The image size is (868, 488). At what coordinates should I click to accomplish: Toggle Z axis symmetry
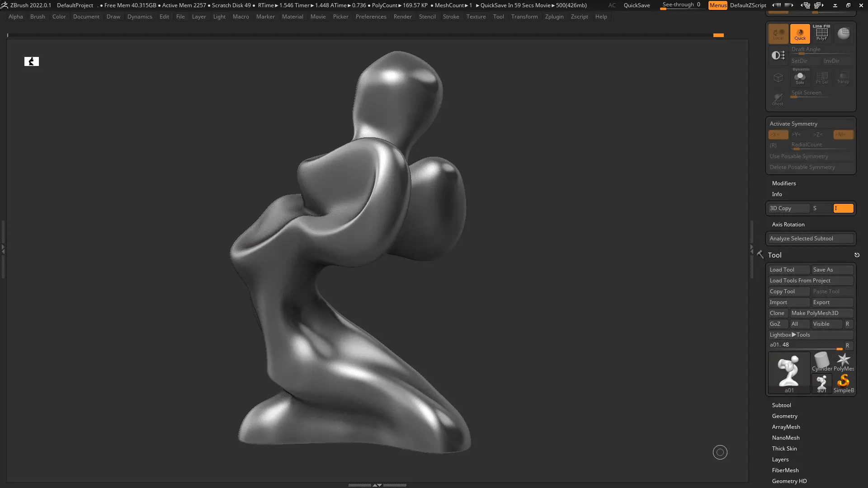tap(821, 135)
